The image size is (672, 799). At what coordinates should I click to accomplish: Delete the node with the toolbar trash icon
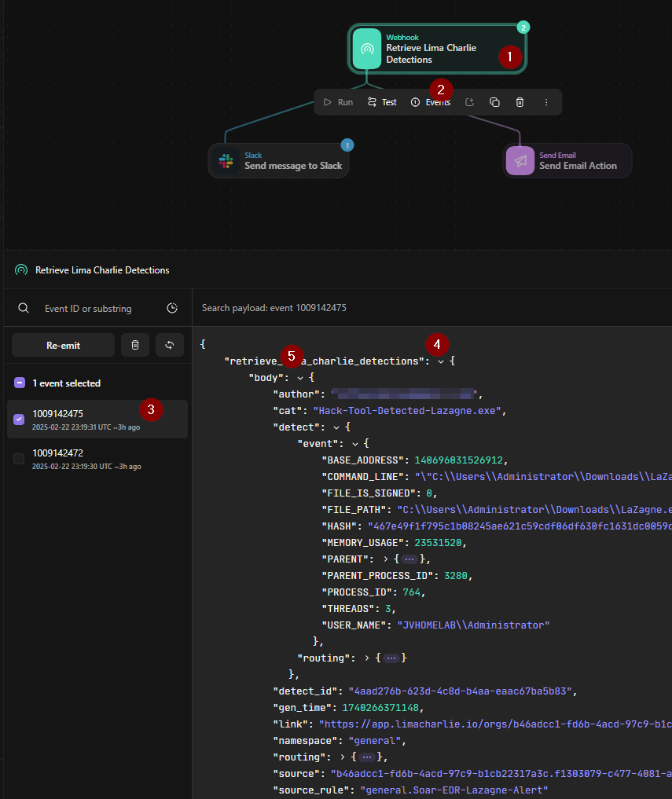pyautogui.click(x=520, y=102)
